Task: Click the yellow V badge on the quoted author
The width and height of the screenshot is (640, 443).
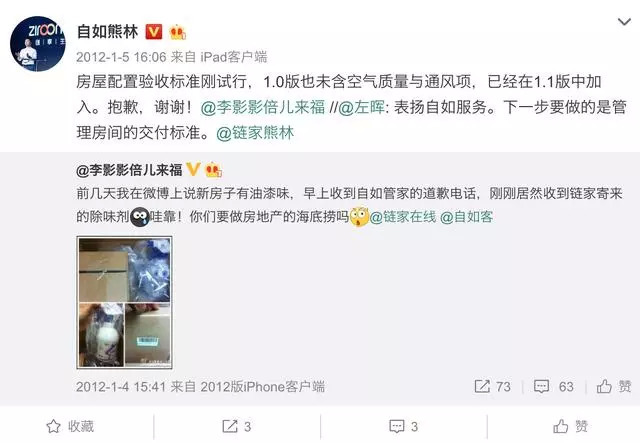Action: [193, 169]
